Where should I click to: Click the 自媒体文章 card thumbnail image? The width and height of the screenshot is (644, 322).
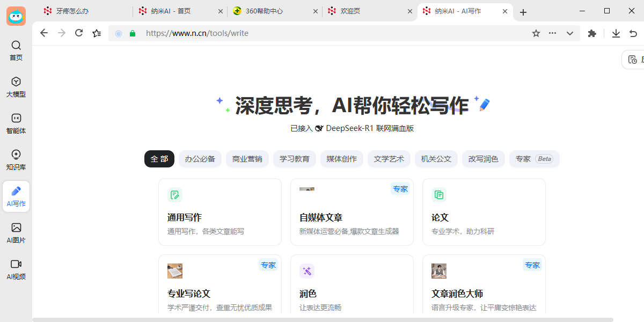(x=307, y=189)
